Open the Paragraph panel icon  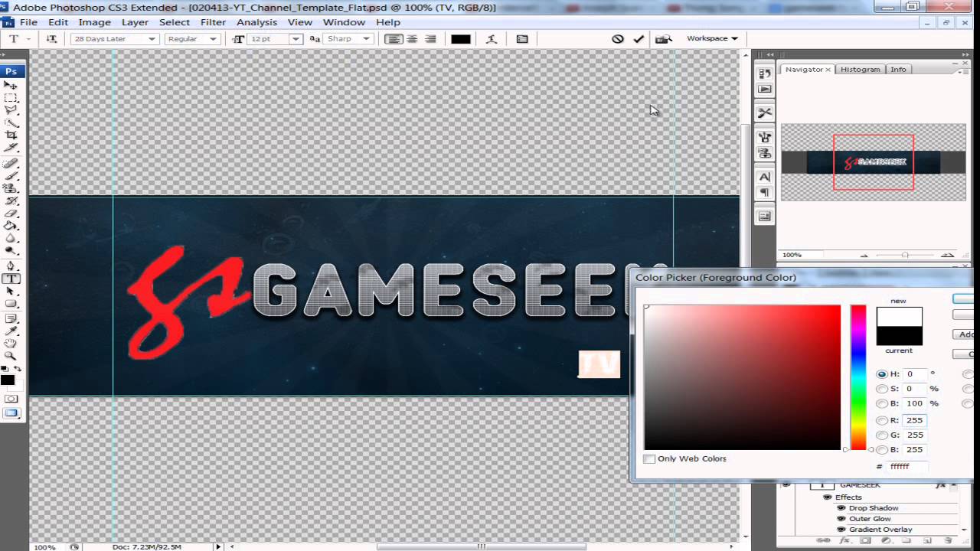[765, 192]
